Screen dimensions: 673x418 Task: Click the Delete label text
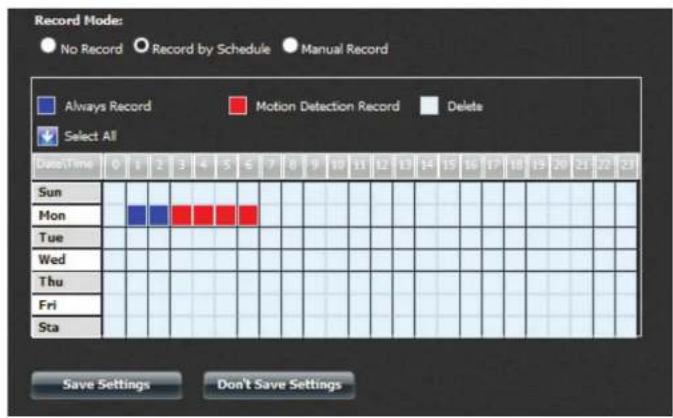pyautogui.click(x=465, y=106)
